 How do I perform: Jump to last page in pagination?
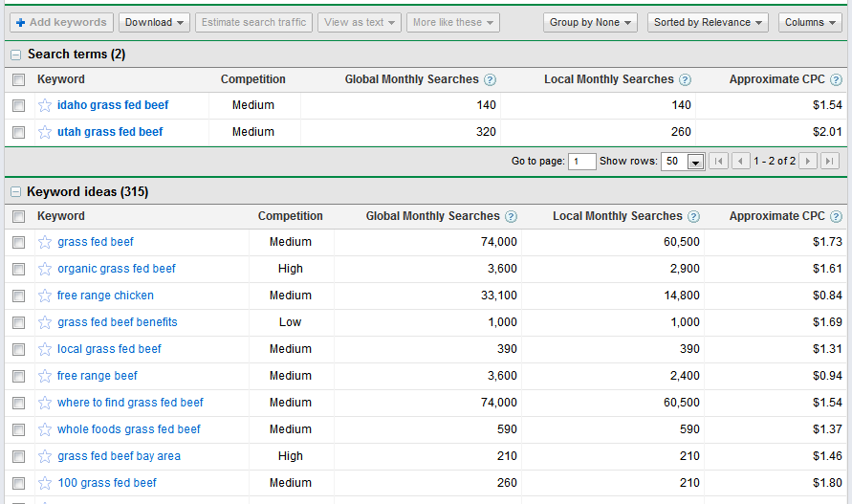(x=830, y=162)
